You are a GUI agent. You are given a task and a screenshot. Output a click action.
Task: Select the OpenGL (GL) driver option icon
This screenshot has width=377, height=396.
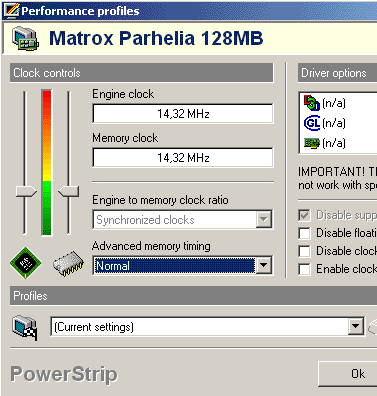312,123
